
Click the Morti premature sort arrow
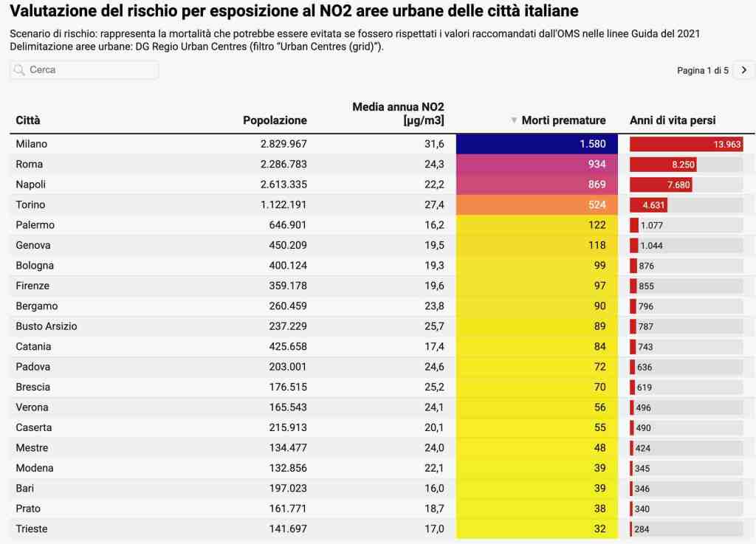(x=514, y=120)
